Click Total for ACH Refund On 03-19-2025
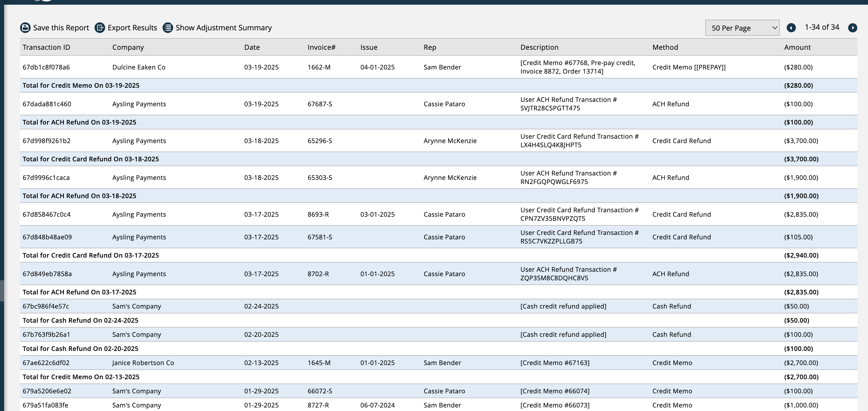This screenshot has height=411, width=868. coord(79,122)
